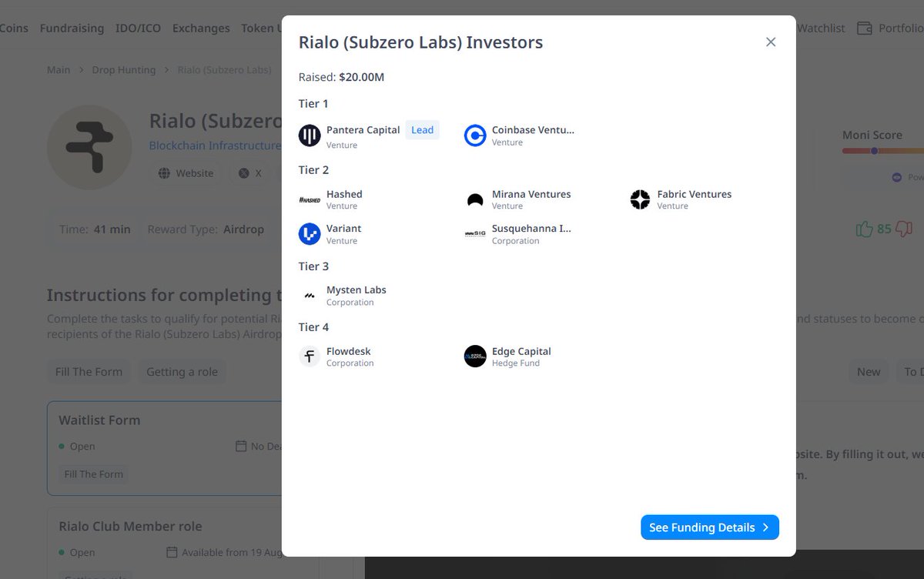Open Mirana Ventures investor name
This screenshot has width=924, height=579.
point(531,194)
